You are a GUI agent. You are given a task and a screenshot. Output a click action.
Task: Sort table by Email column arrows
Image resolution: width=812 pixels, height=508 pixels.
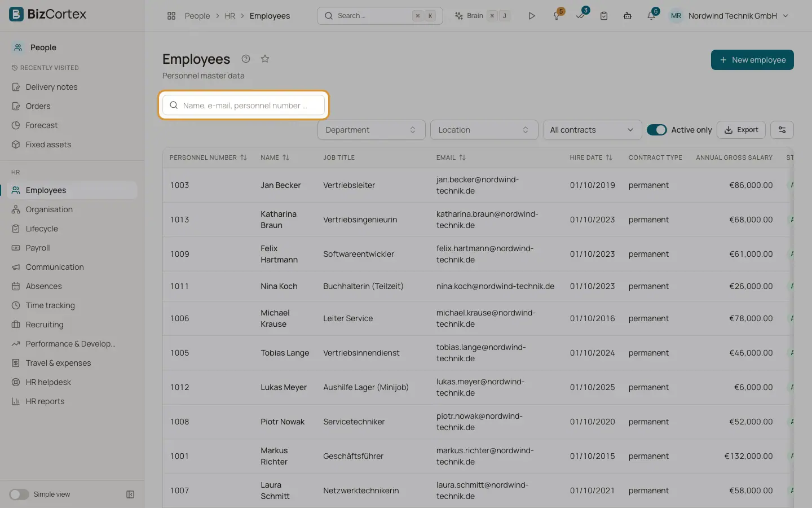click(462, 157)
